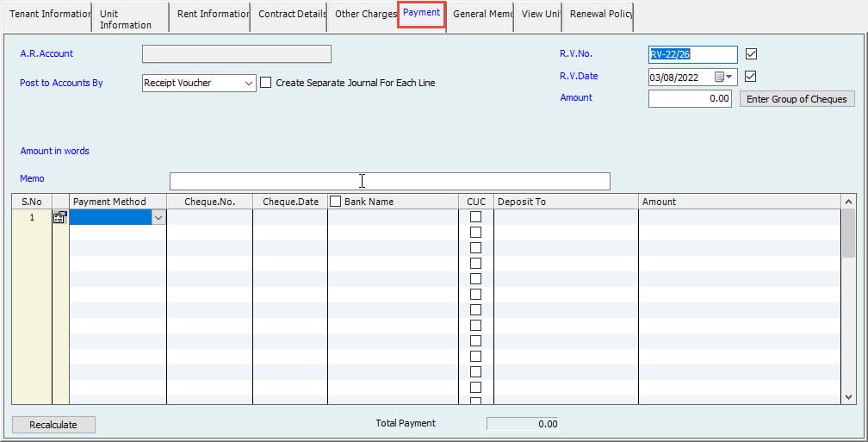The width and height of the screenshot is (868, 442).
Task: Focus the Amount input field
Action: point(691,99)
